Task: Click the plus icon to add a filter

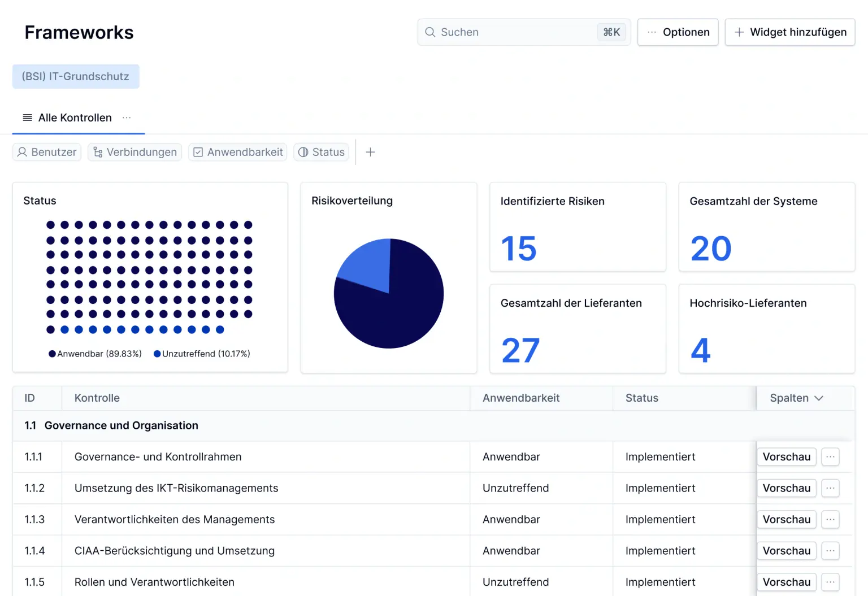Action: tap(371, 152)
